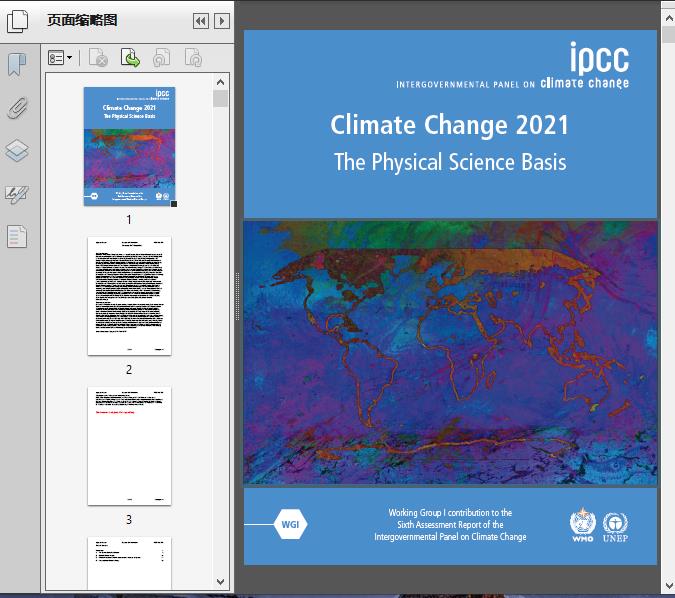Viewport: 675px width, 598px height.
Task: Select page 3 thumbnail
Action: click(130, 446)
